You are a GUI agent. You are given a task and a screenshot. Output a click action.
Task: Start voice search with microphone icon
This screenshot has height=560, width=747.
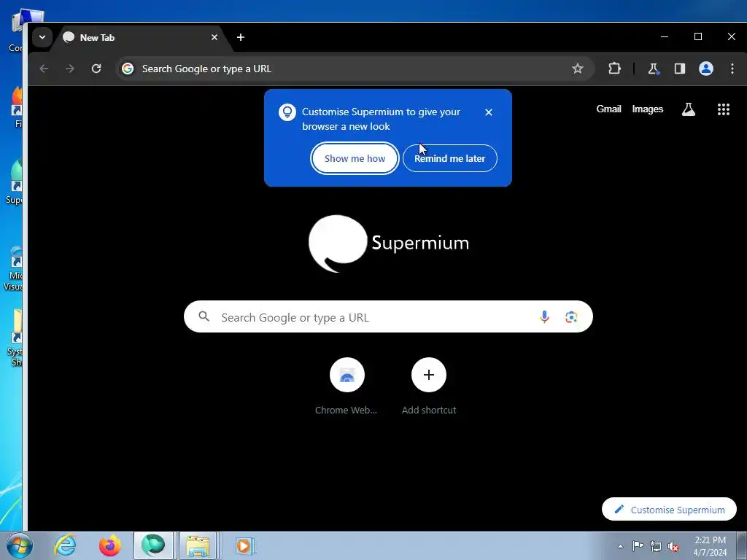(x=544, y=316)
